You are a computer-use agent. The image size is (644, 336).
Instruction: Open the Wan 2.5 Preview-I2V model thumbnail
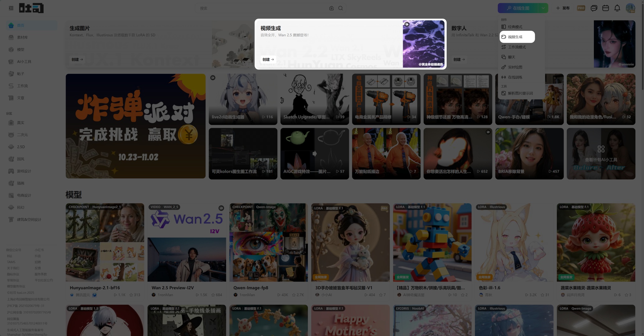tap(186, 242)
